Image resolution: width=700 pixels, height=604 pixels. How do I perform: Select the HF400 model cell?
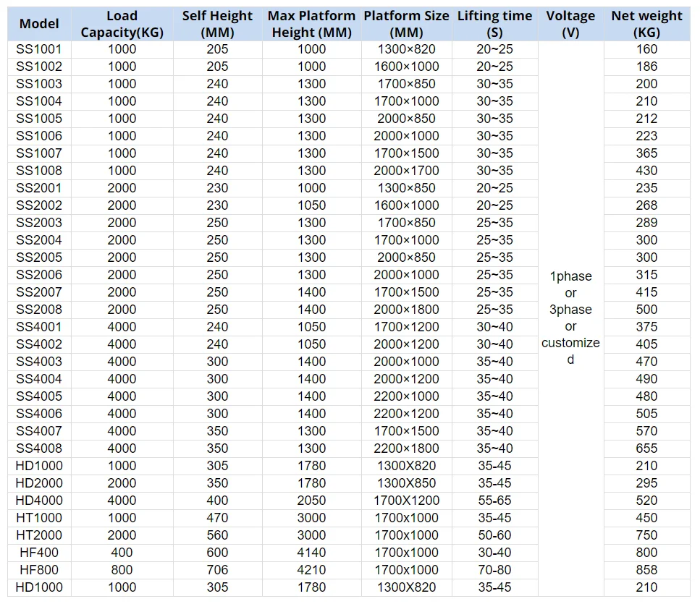tap(39, 553)
